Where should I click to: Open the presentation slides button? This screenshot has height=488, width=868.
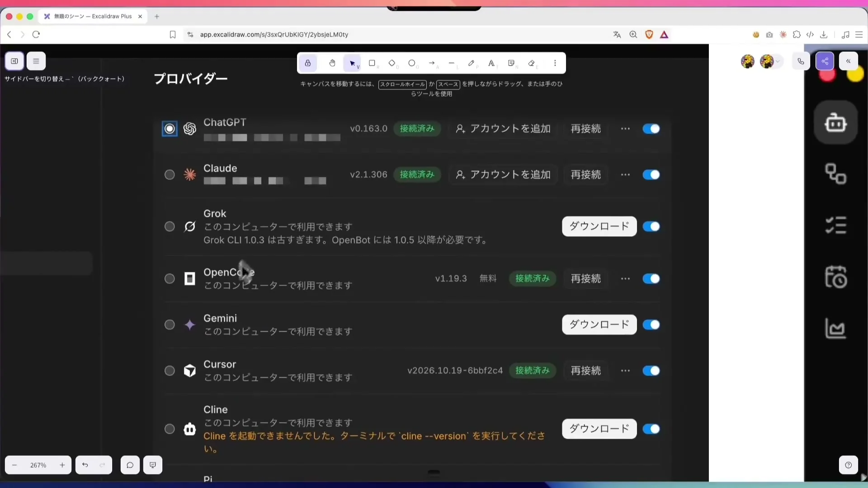click(x=153, y=465)
